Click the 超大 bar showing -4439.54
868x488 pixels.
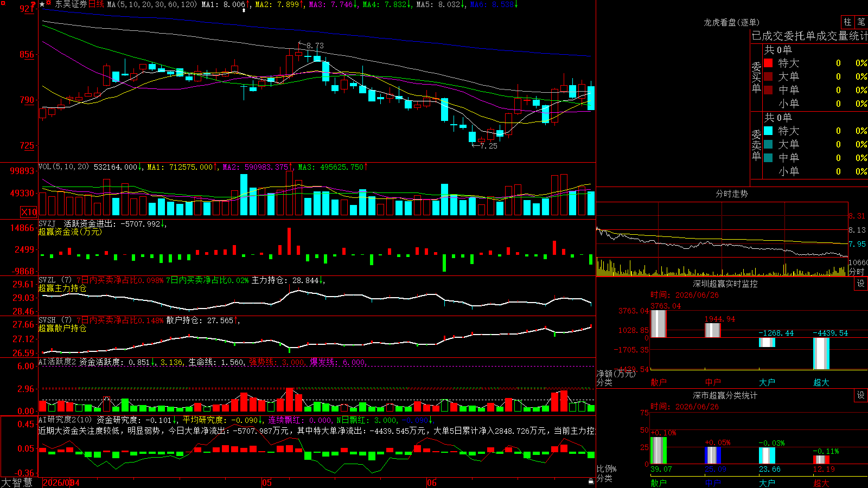click(x=821, y=354)
